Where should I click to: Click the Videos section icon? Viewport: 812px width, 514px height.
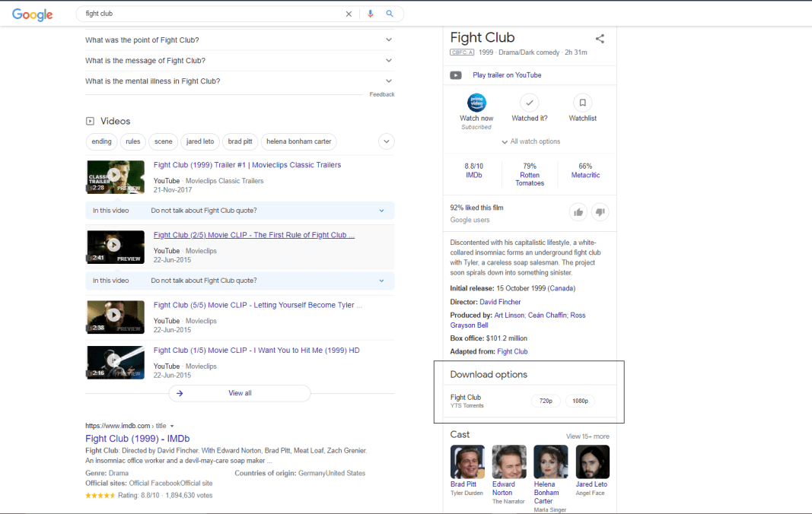(x=90, y=121)
